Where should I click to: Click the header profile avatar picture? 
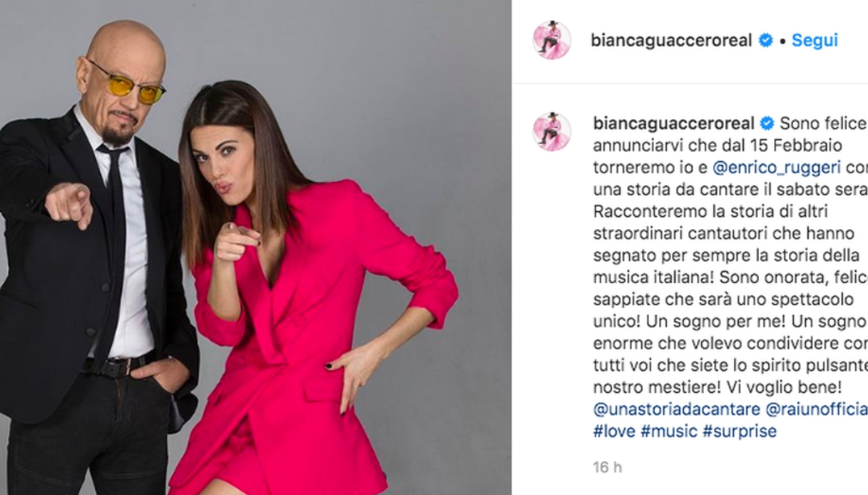click(552, 40)
